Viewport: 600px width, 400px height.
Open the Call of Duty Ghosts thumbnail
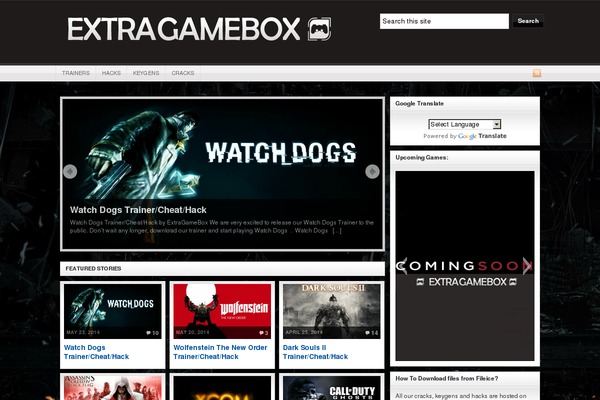pyautogui.click(x=332, y=388)
